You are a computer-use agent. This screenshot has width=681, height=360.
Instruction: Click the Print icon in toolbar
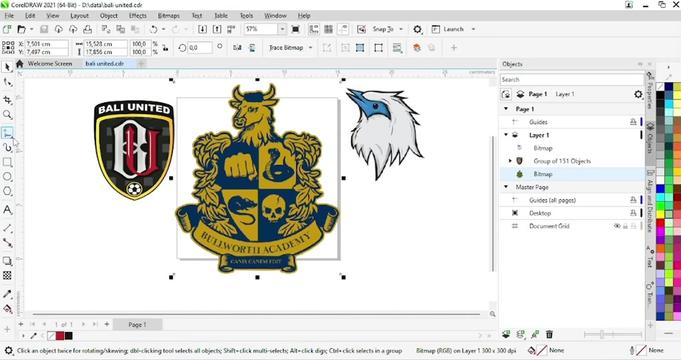pos(87,29)
